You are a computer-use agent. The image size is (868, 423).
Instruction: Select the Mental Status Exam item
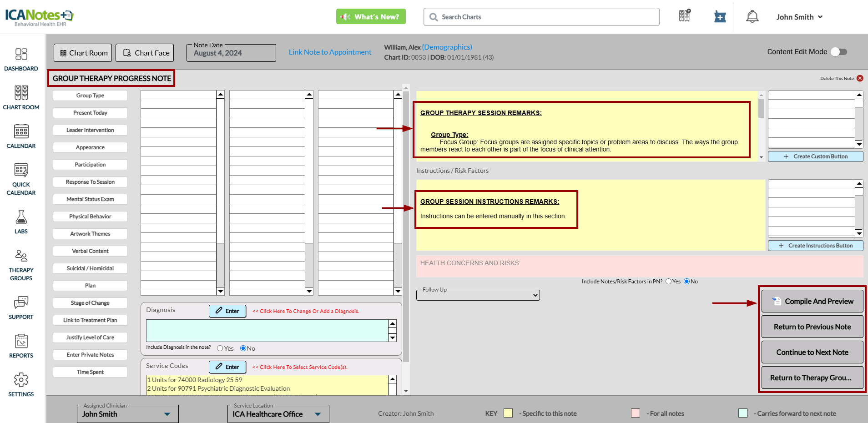point(90,199)
